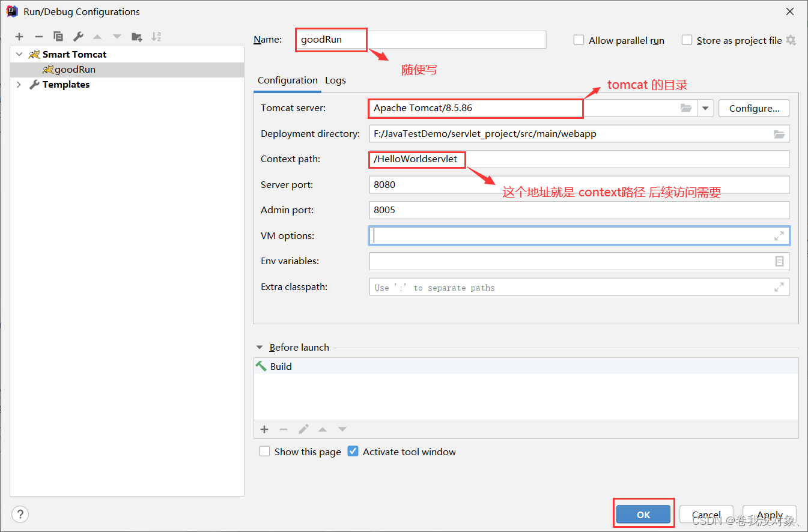
Task: Tick the Show this page checkbox
Action: (264, 451)
